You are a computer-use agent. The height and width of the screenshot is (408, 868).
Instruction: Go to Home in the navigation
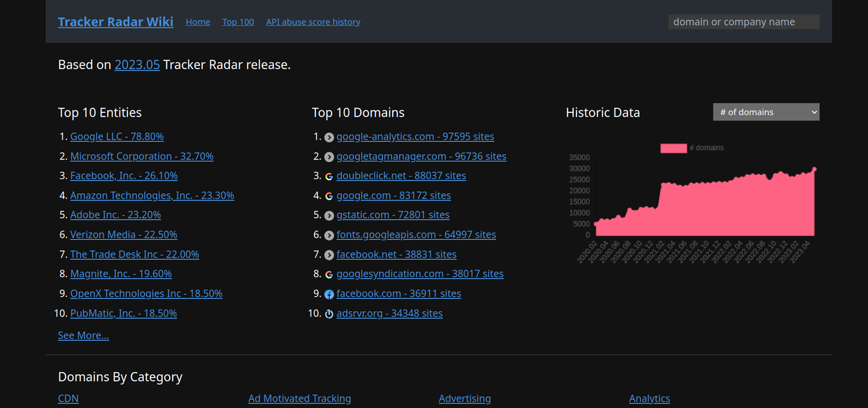click(x=198, y=22)
